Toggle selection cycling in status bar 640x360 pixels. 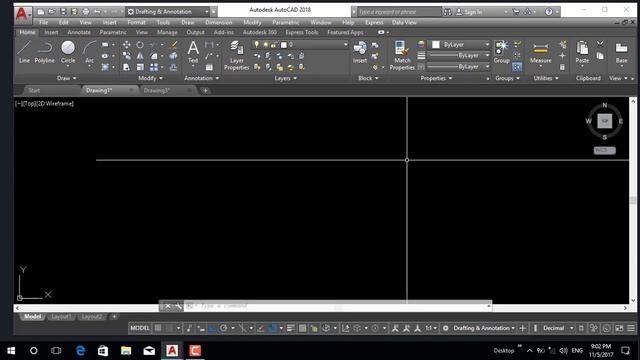point(314,328)
